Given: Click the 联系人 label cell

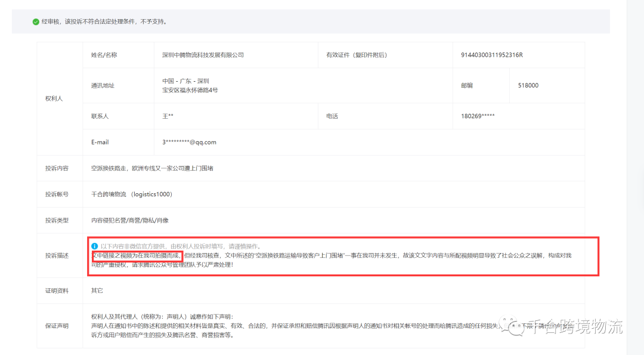Looking at the screenshot, I should click(x=118, y=116).
